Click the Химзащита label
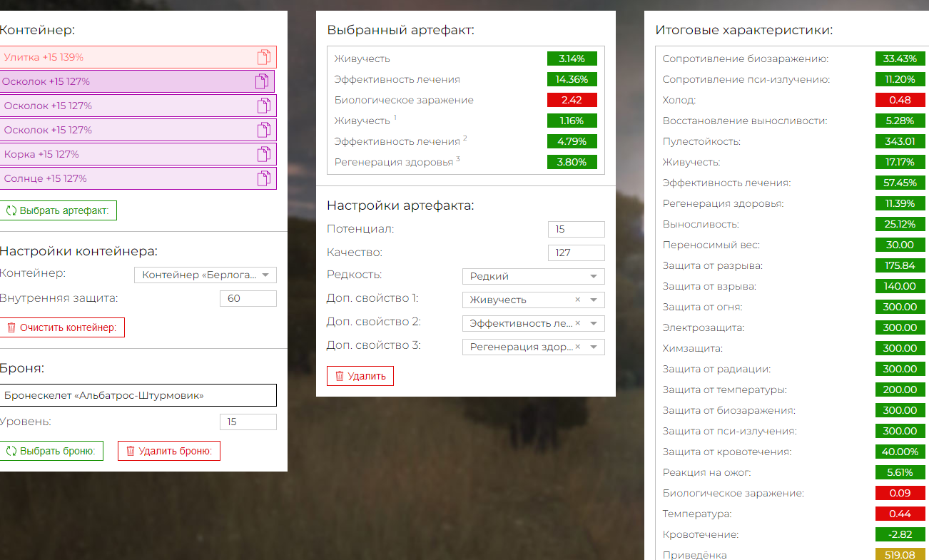This screenshot has height=560, width=929. (x=692, y=349)
